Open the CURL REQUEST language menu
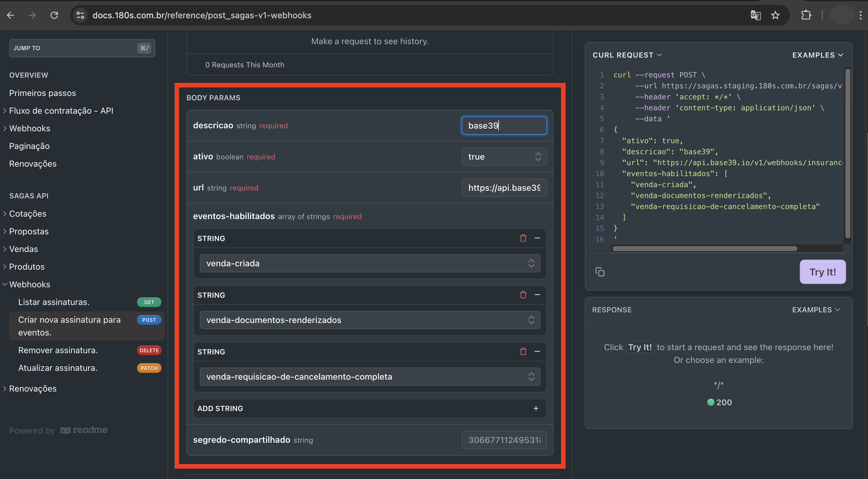The height and width of the screenshot is (479, 868). click(x=627, y=55)
